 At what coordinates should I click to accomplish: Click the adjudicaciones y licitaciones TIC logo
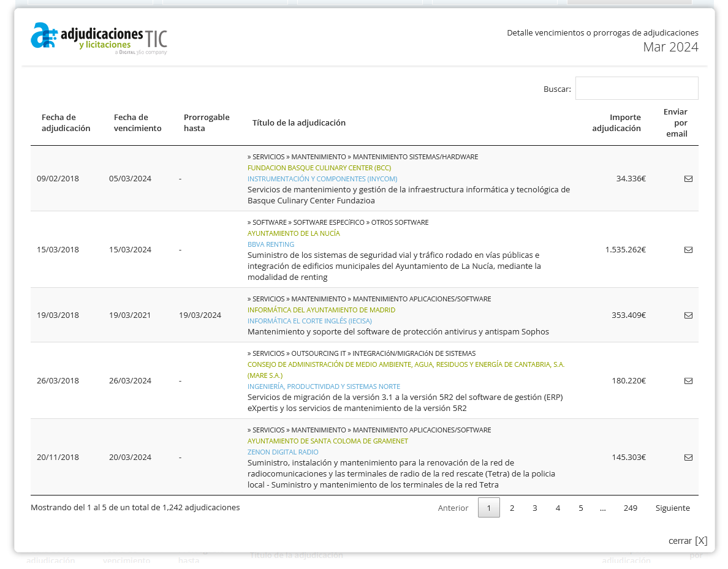point(99,39)
